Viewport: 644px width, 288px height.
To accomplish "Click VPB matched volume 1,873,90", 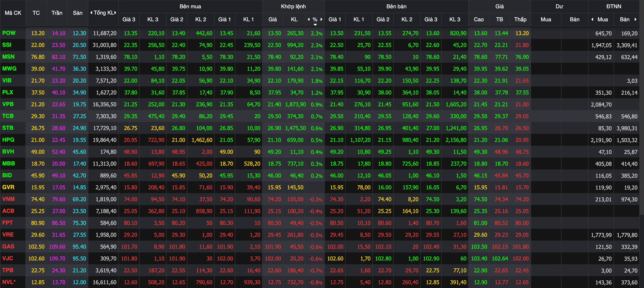I will pyautogui.click(x=295, y=104).
